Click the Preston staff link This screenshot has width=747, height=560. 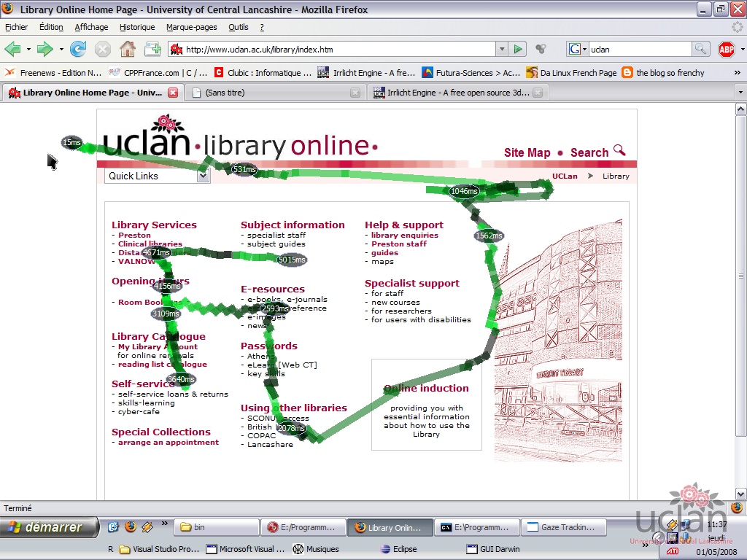(399, 244)
